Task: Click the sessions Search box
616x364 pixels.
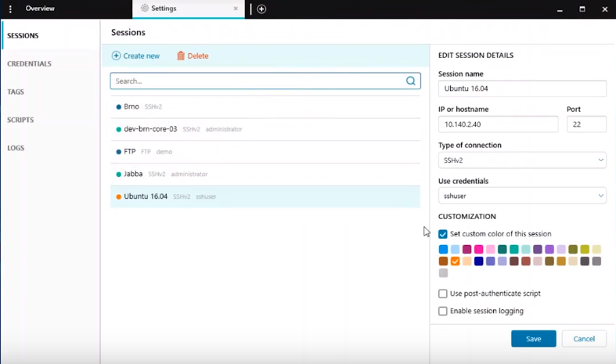Action: click(x=265, y=81)
